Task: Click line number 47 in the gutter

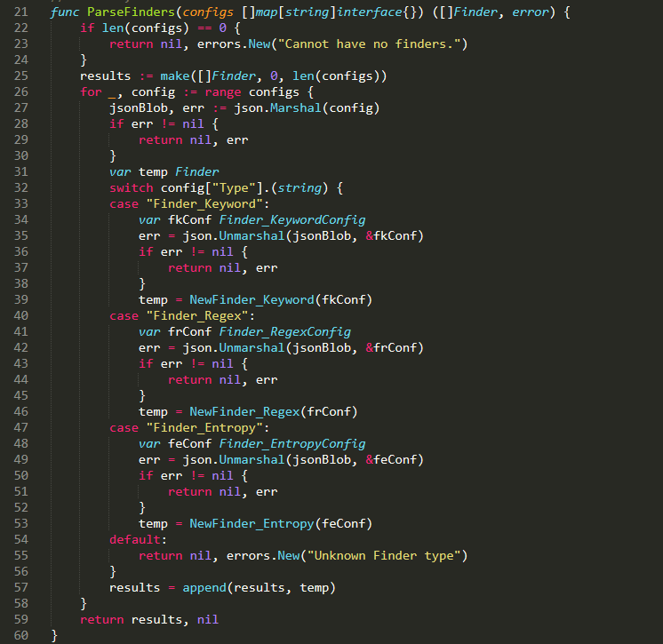Action: [20, 427]
